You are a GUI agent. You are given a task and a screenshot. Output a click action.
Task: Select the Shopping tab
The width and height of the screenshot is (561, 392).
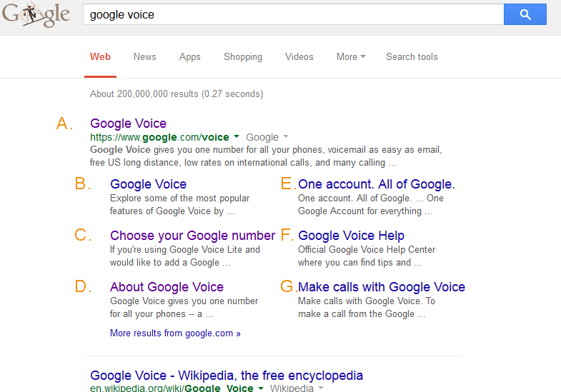[x=243, y=56]
